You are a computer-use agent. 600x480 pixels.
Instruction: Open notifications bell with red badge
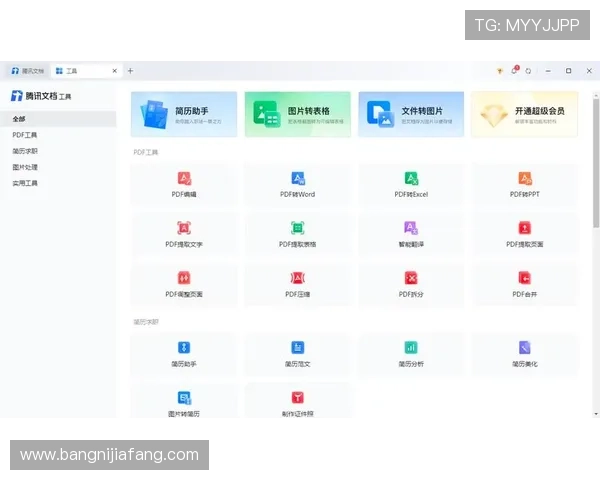tap(515, 70)
